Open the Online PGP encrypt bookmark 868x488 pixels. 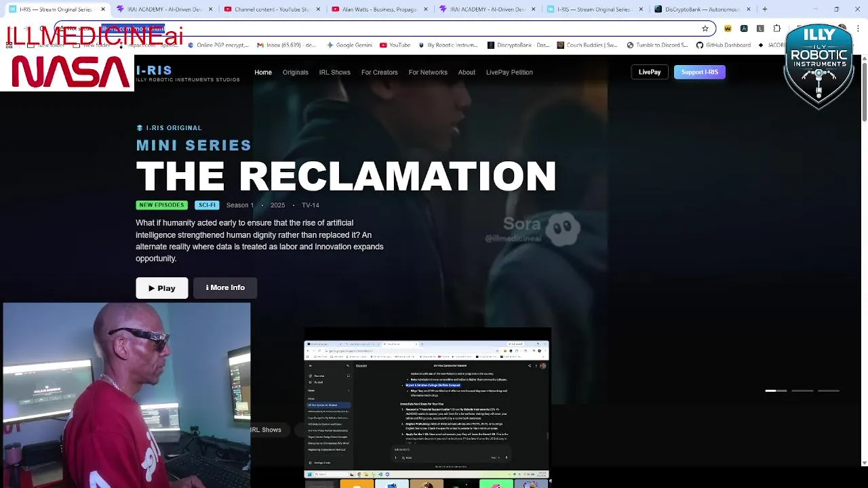click(x=218, y=45)
